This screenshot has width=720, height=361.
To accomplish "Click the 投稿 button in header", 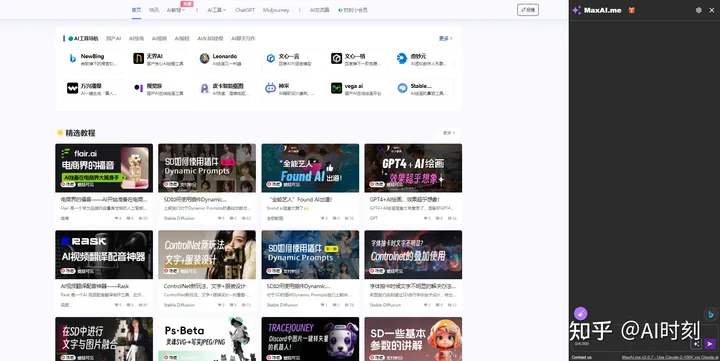I will point(528,10).
